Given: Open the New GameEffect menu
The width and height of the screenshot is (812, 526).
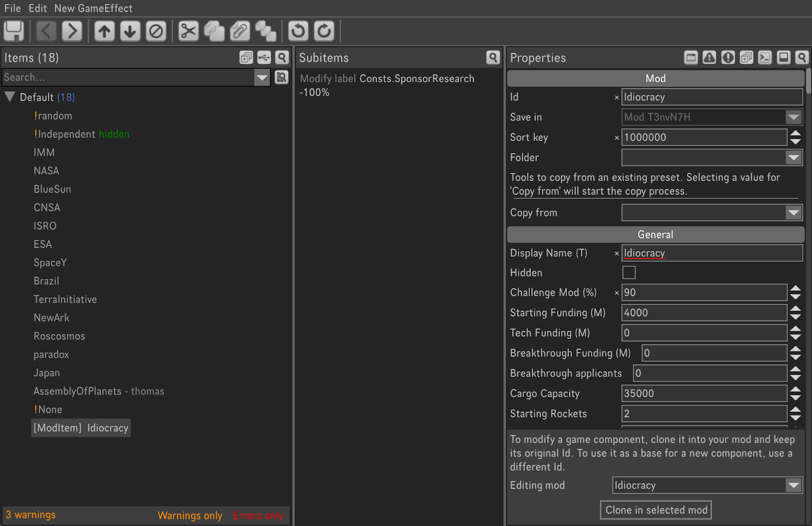Looking at the screenshot, I should click(93, 8).
